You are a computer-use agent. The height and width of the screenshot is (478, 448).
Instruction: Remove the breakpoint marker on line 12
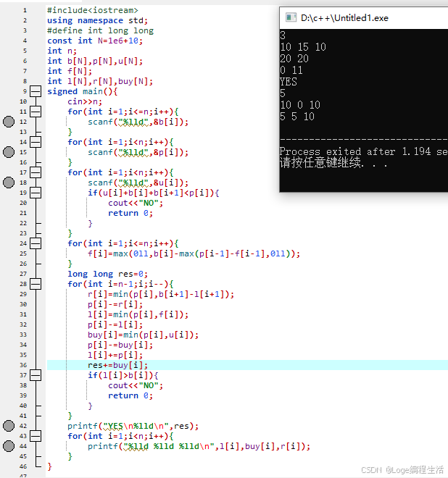tap(9, 122)
